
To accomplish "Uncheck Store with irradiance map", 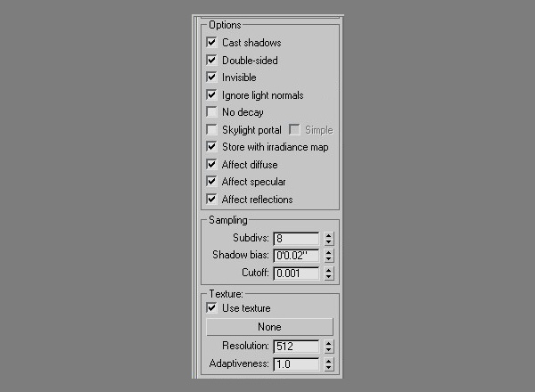I will pos(211,147).
